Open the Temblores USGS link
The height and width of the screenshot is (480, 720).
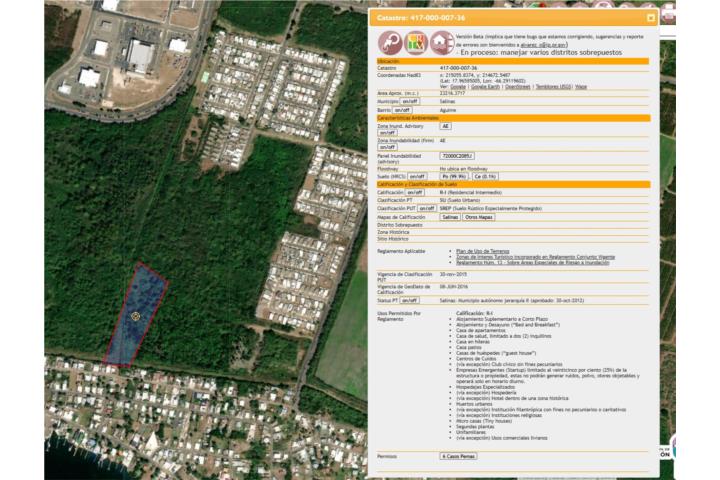(x=553, y=86)
